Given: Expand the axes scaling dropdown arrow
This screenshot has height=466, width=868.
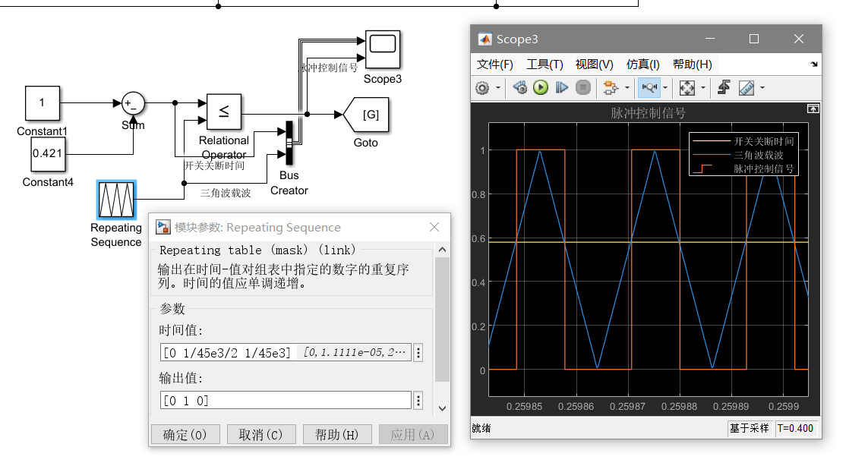Looking at the screenshot, I should [703, 87].
